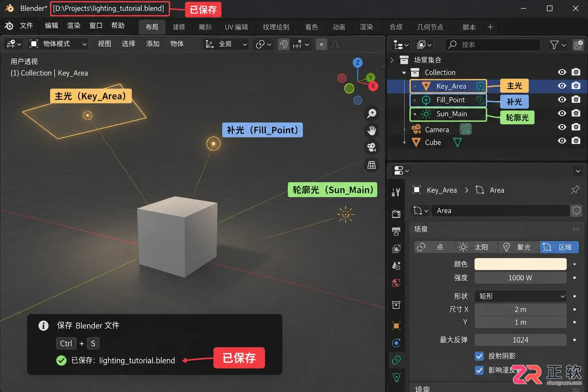Toggle proportional editing button
The image size is (588, 392).
(321, 44)
